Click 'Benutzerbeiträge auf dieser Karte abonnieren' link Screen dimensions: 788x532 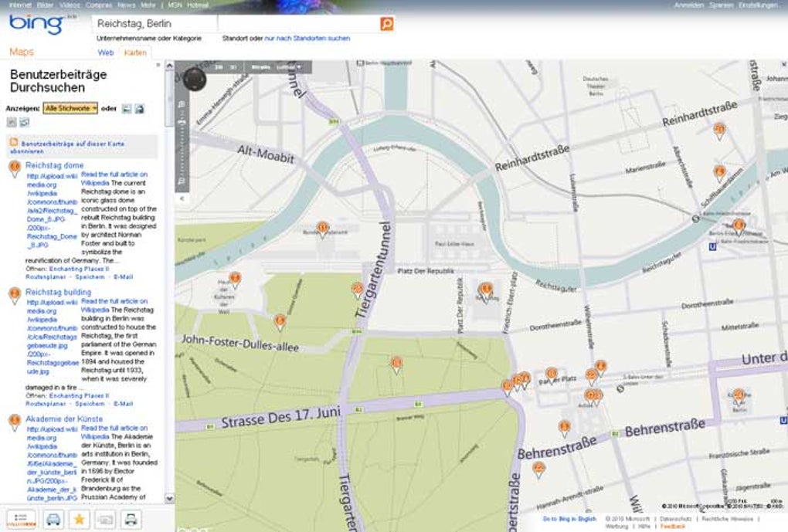[67, 147]
